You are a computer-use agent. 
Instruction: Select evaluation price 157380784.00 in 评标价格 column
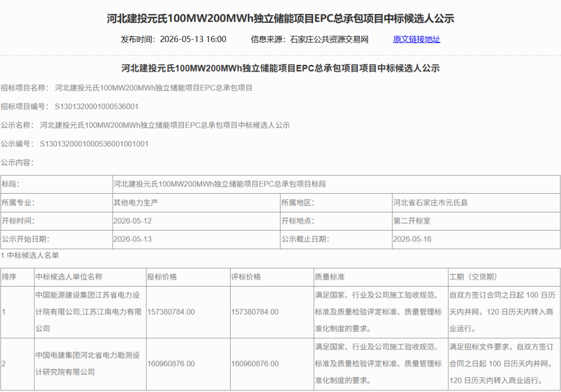coord(272,312)
